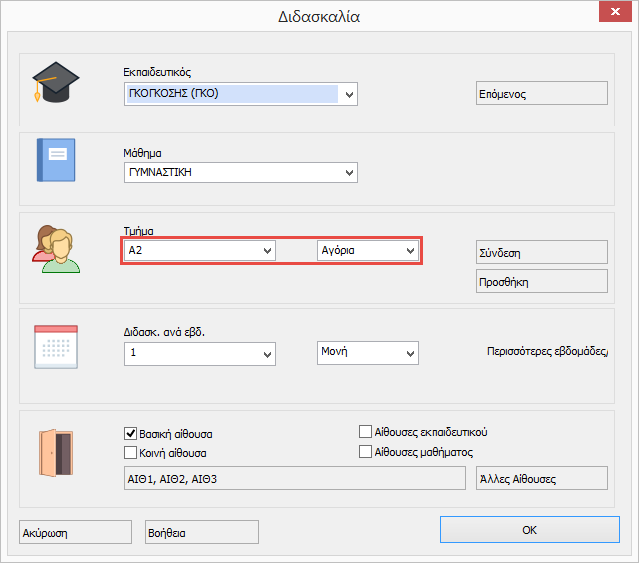Uncheck the Βασική αίθουσα checkbox
639x563 pixels.
130,434
